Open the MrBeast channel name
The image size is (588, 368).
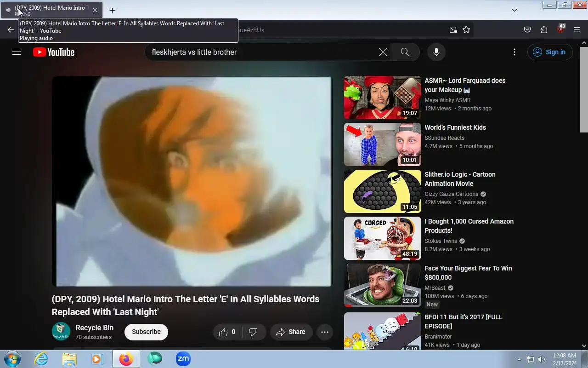point(435,288)
